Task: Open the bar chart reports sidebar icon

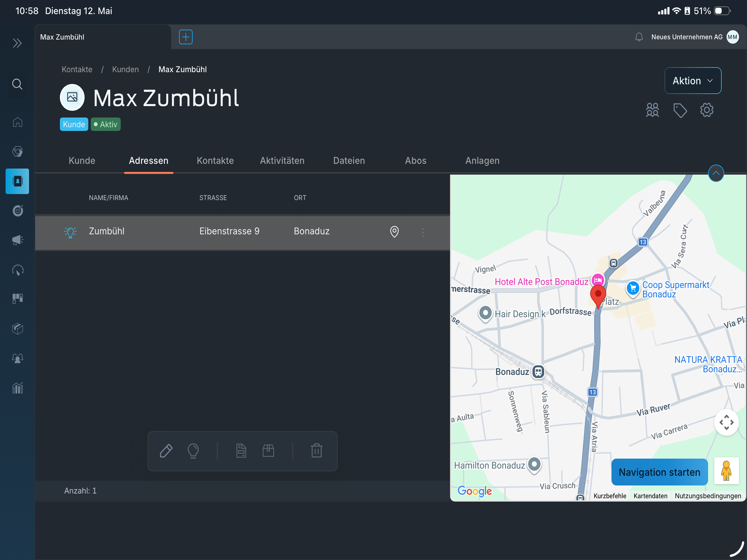Action: (x=18, y=388)
